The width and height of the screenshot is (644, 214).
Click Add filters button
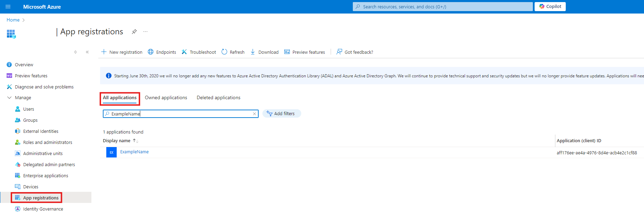[281, 113]
